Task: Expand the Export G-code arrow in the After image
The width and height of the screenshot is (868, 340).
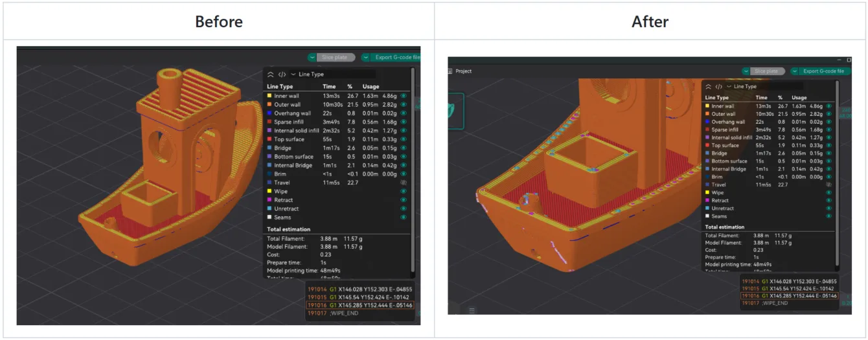Action: pos(795,71)
